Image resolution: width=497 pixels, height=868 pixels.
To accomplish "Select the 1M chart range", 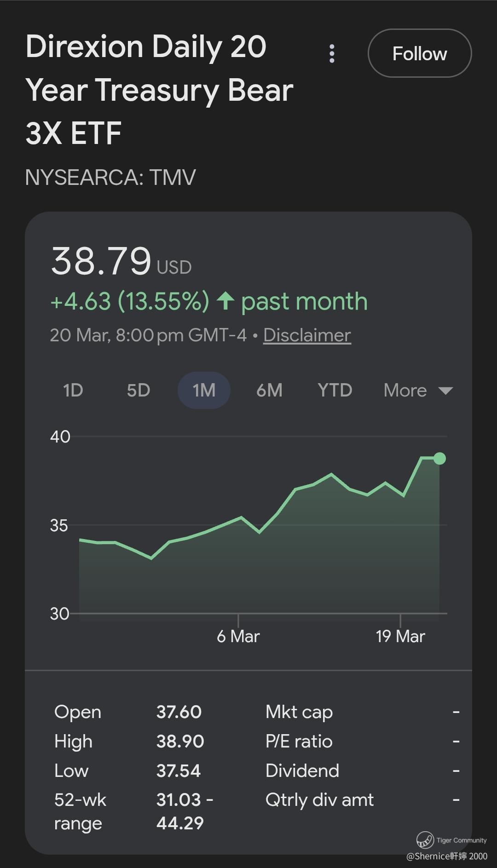I will pos(204,390).
